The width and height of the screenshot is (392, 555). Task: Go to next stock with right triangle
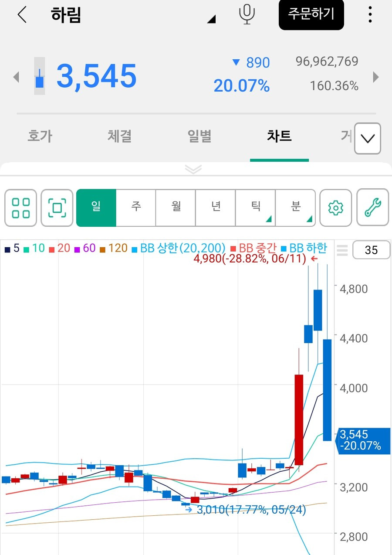pos(376,77)
